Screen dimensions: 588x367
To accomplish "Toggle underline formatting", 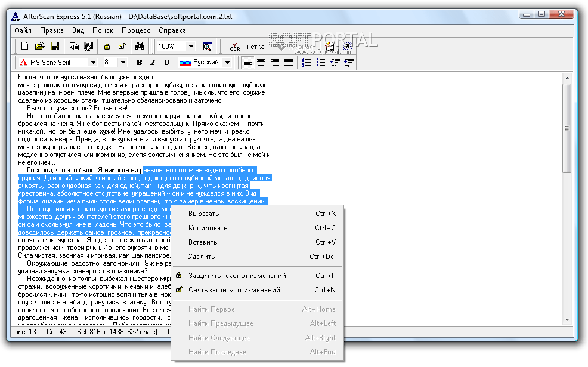I will 166,62.
